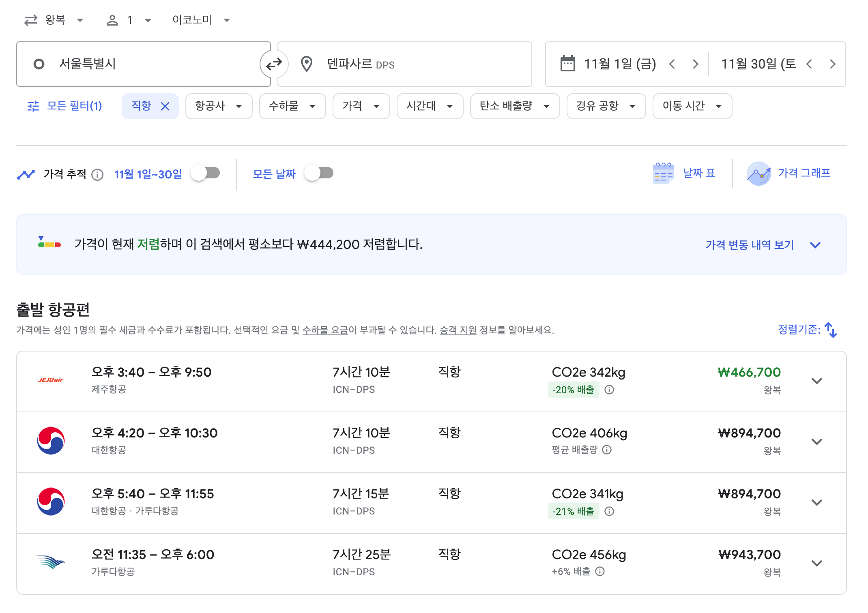Click the calendar icon in the date field
Screen dimensions: 868x613
(567, 64)
